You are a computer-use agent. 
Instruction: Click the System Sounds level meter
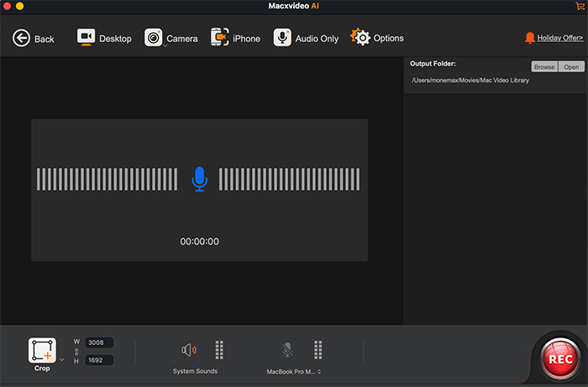[x=219, y=350]
